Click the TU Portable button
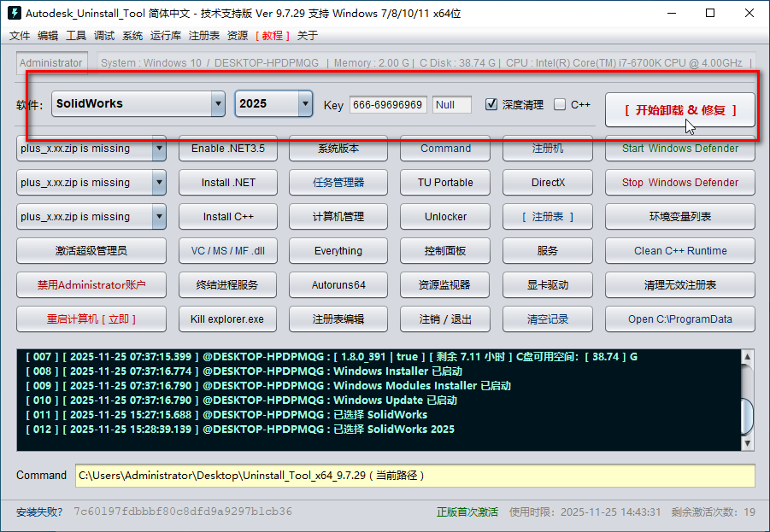770x532 pixels. 445,183
